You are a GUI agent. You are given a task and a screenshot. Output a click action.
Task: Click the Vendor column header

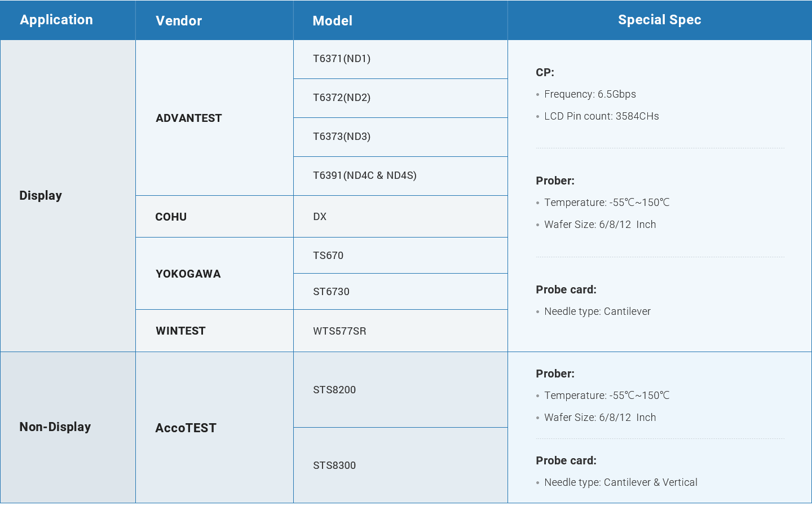[x=179, y=21]
